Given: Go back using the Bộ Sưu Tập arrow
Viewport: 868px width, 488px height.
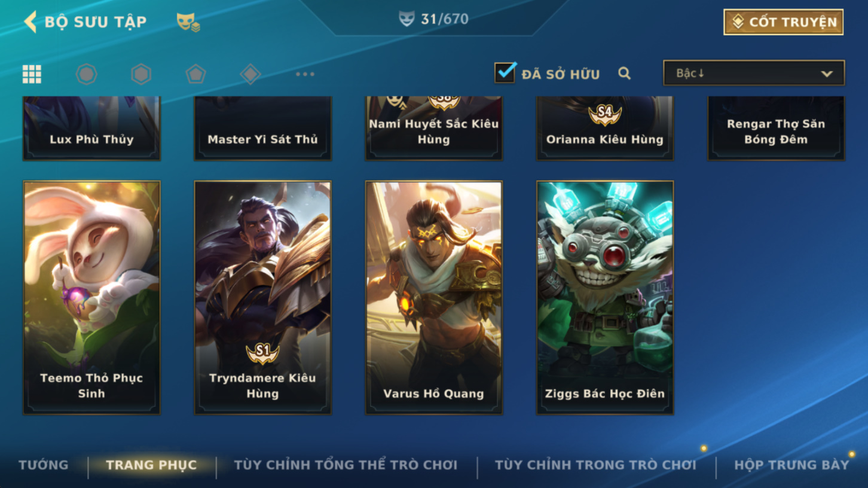Looking at the screenshot, I should 30,22.
